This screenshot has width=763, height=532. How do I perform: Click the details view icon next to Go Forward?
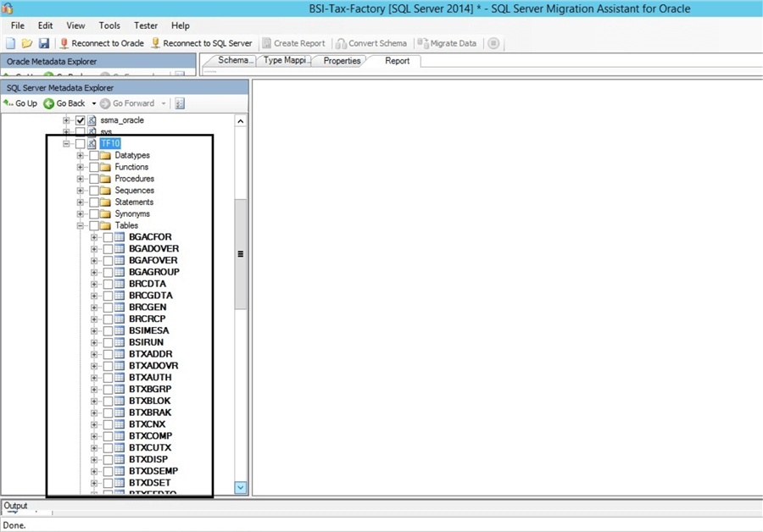[179, 103]
